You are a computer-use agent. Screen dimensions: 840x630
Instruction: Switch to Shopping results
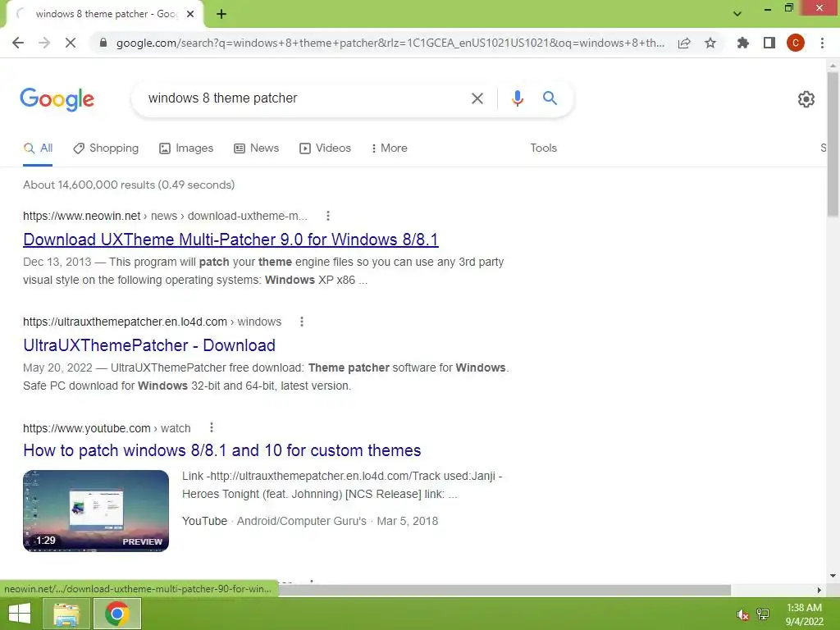coord(106,148)
